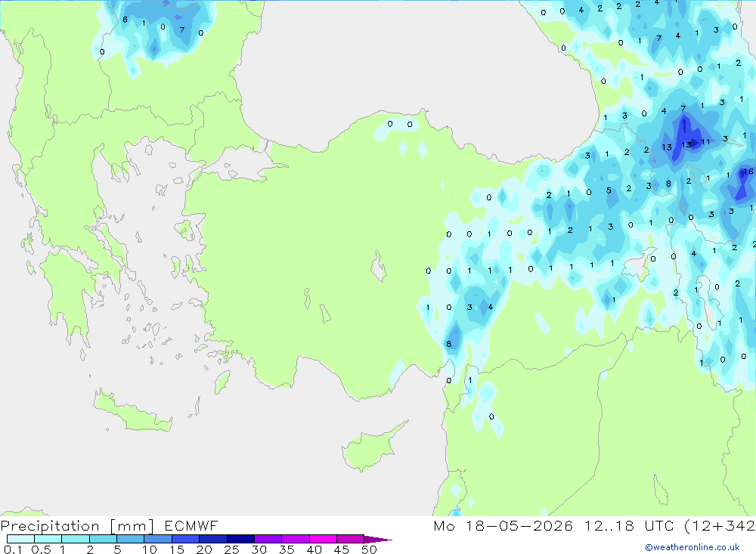Click the '15' legend scale label
756x554 pixels.
pos(177,549)
